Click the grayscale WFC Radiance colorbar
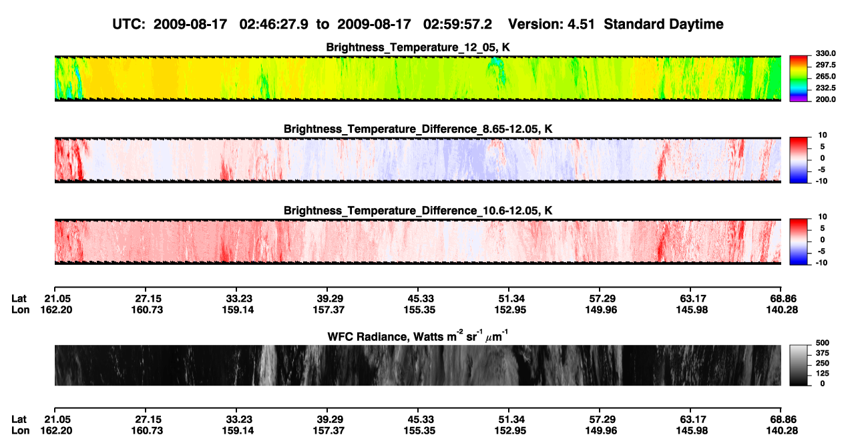868x445 pixels. pos(799,366)
